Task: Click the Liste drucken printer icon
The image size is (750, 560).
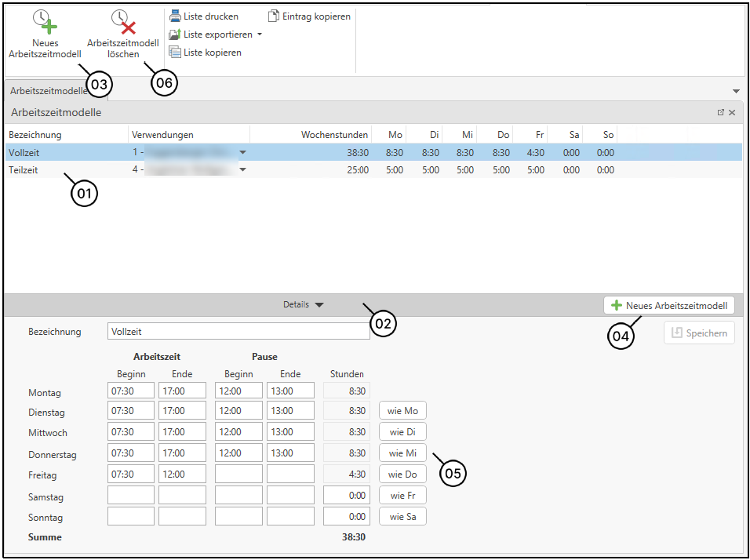Action: (x=175, y=16)
